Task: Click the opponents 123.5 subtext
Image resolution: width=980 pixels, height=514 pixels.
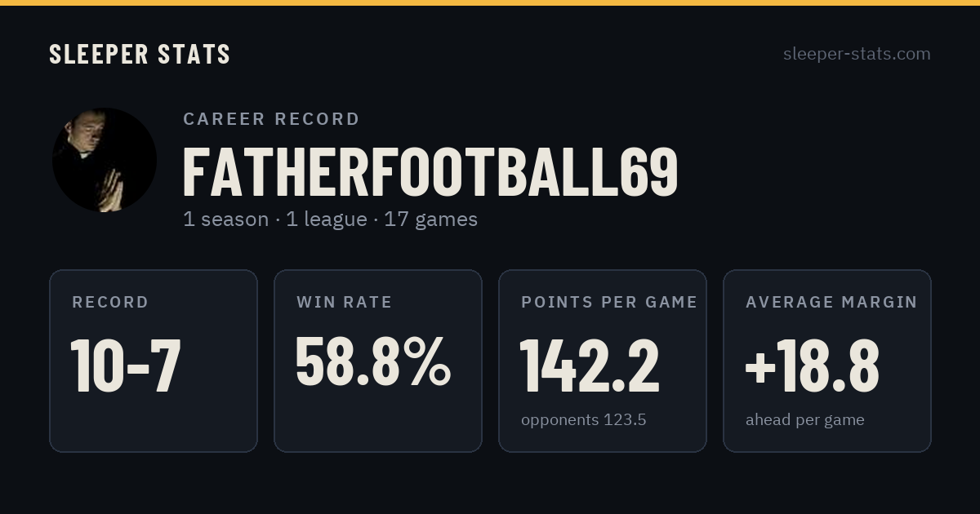Action: click(584, 420)
